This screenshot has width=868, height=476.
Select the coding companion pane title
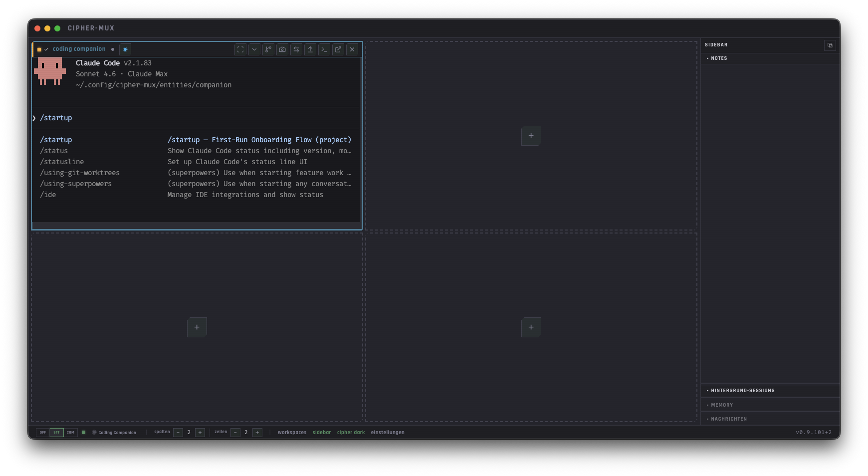(x=79, y=49)
